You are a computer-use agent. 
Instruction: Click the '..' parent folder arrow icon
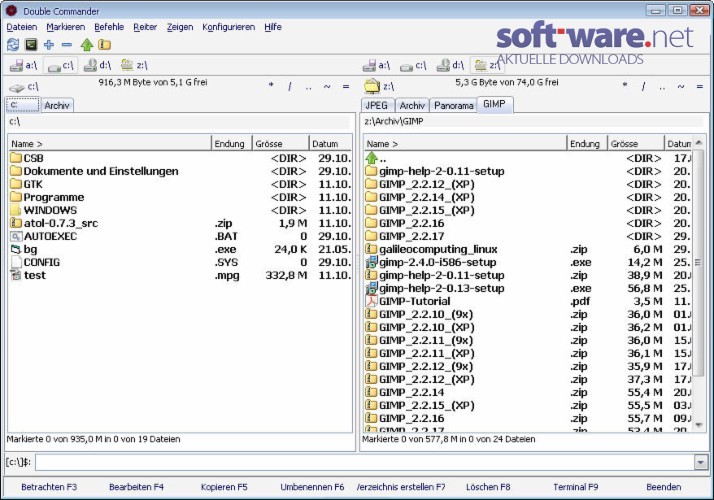click(372, 158)
